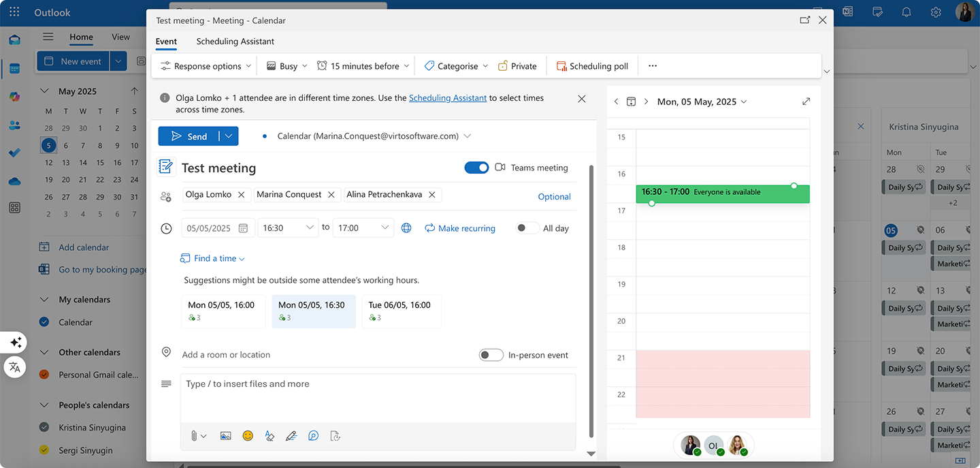The height and width of the screenshot is (468, 980).
Task: Click the draw pen icon in body toolbar
Action: click(291, 436)
